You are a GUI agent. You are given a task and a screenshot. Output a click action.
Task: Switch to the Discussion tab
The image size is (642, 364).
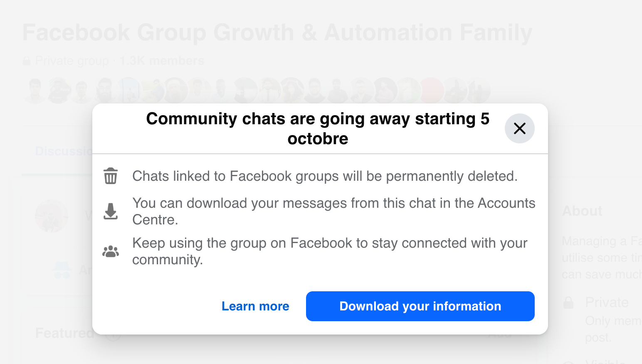pyautogui.click(x=63, y=151)
